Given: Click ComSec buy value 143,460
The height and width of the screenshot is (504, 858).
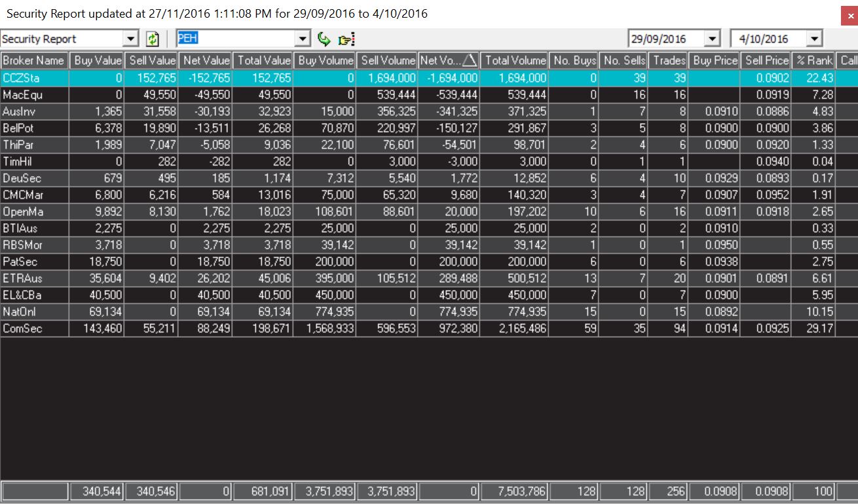Looking at the screenshot, I should coord(103,328).
